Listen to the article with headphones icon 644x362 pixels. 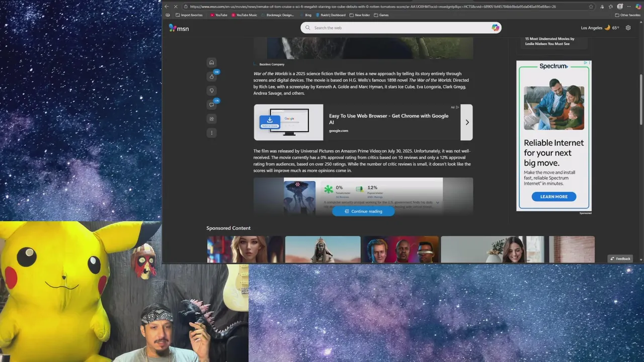click(211, 62)
